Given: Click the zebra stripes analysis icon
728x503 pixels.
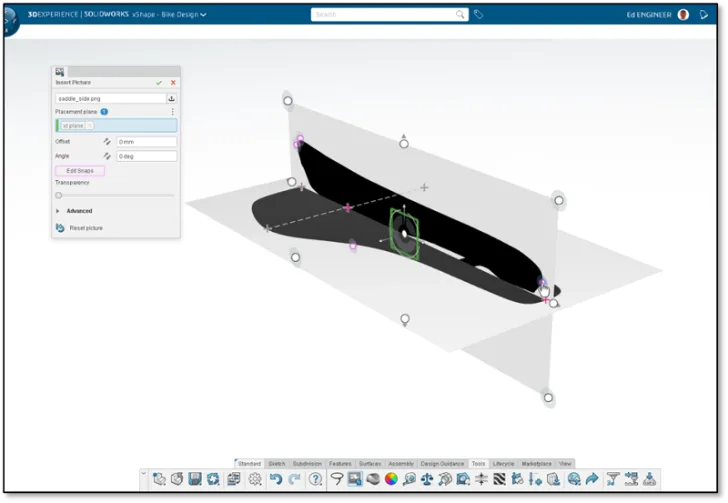Looking at the screenshot, I should click(499, 479).
